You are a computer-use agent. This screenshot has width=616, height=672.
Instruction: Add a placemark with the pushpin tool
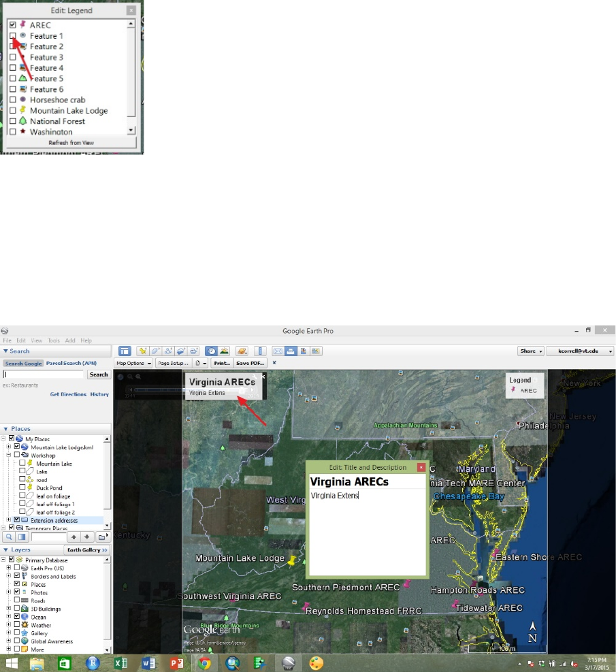tap(143, 351)
